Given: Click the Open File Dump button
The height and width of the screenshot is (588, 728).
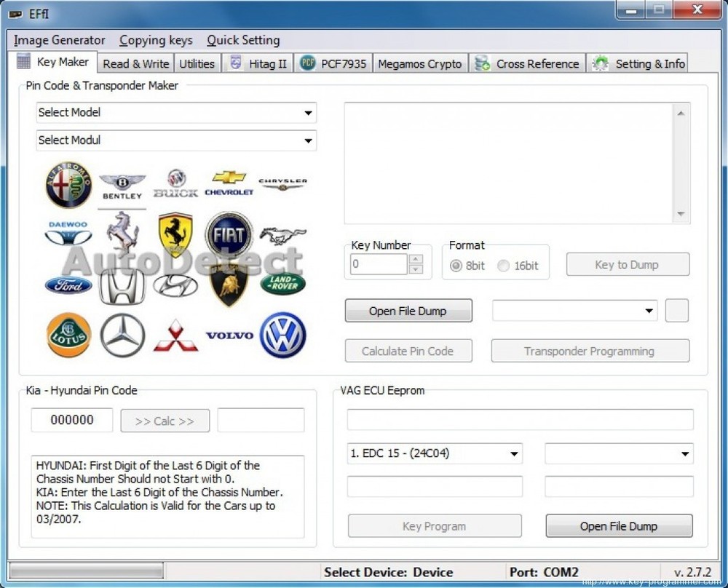Looking at the screenshot, I should (x=408, y=310).
